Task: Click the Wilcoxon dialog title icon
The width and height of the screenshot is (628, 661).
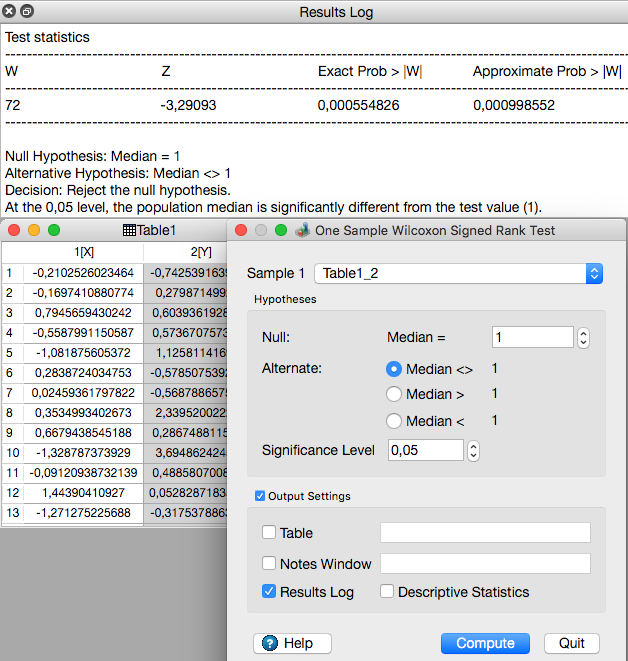Action: click(302, 230)
